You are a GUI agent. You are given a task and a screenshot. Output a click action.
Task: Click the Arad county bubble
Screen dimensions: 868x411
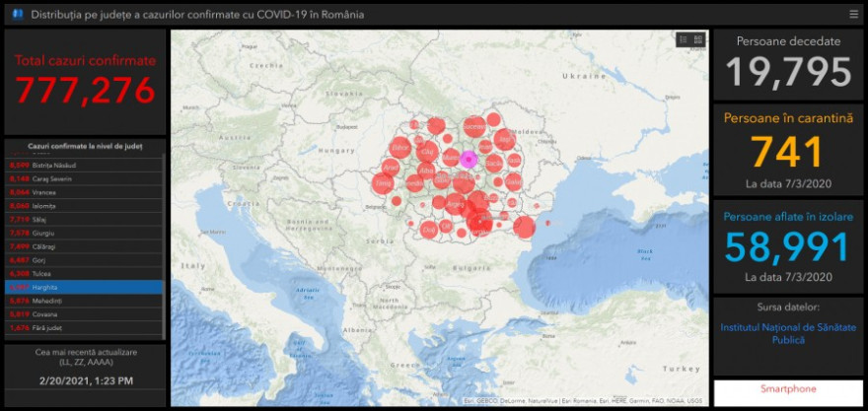point(392,169)
